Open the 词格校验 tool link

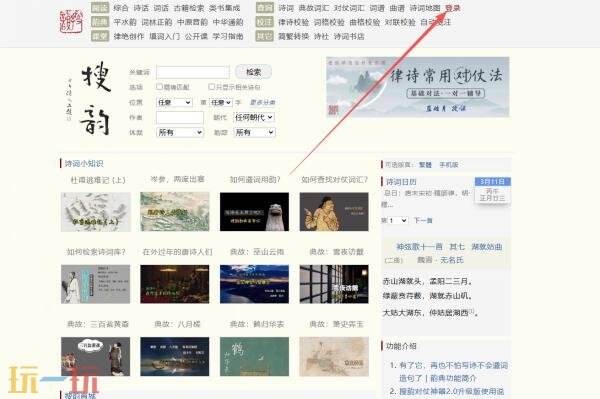pyautogui.click(x=329, y=22)
